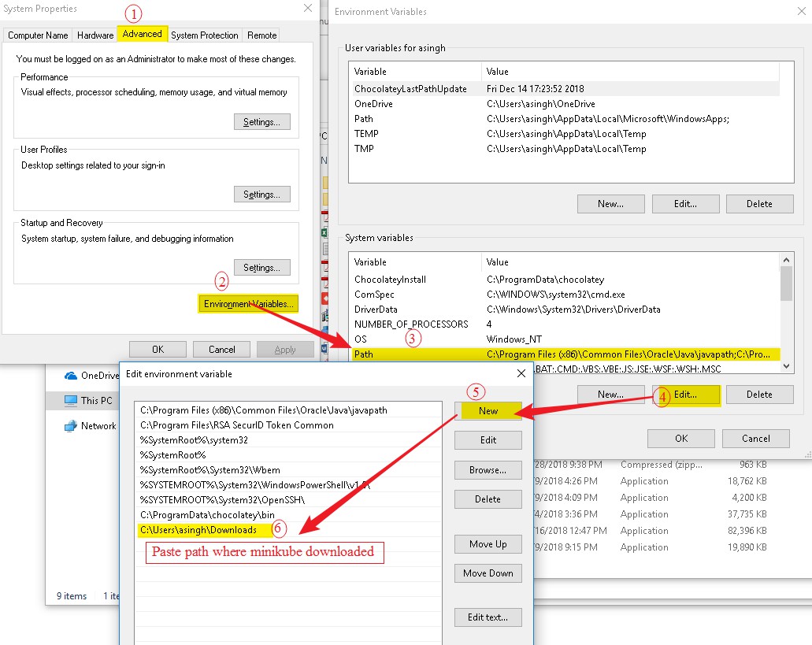The width and height of the screenshot is (812, 645).
Task: Click the Variable column header in User variables
Action: (x=416, y=72)
